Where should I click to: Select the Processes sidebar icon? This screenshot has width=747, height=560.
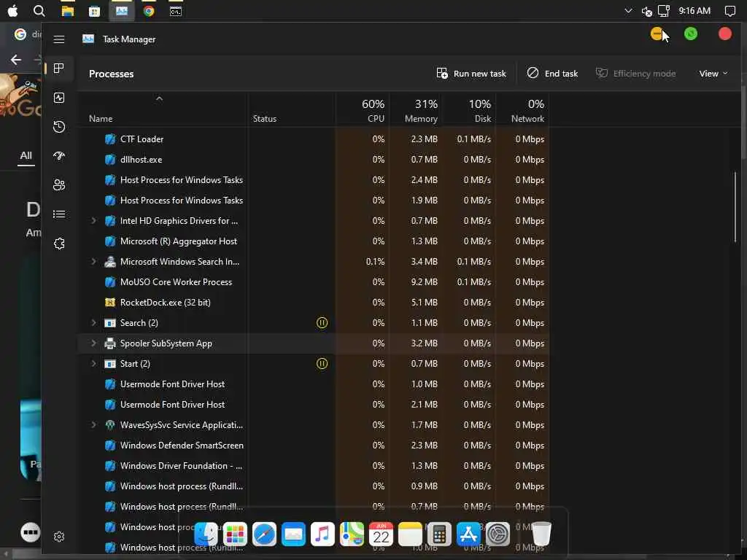coord(58,68)
